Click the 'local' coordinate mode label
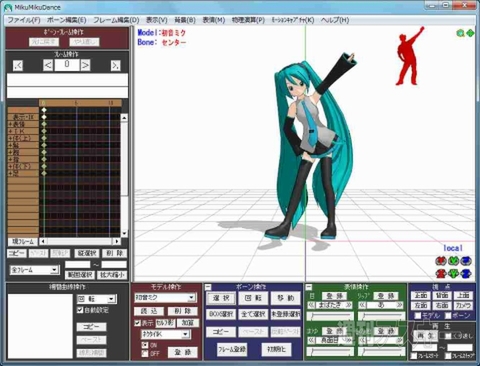480x366 pixels. click(x=453, y=248)
